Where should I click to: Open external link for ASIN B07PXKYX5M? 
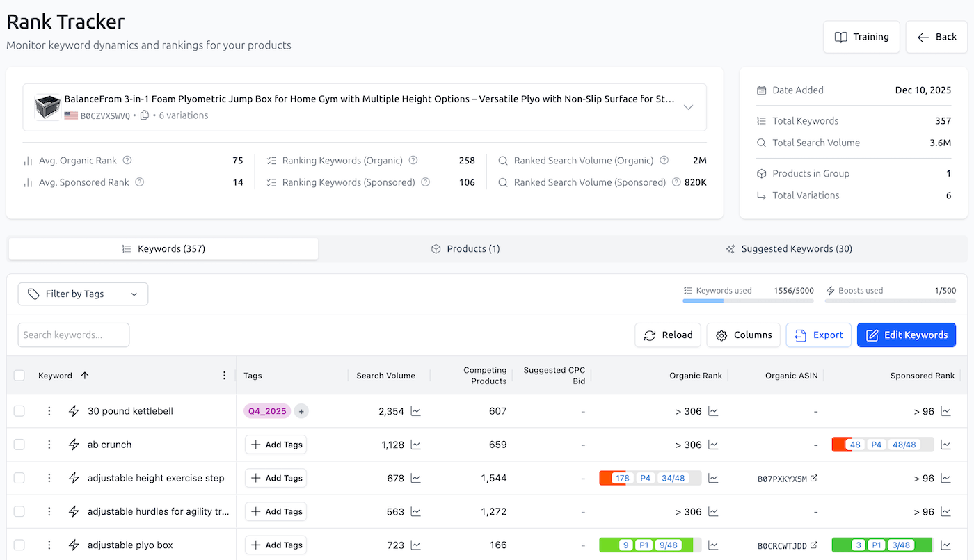814,479
